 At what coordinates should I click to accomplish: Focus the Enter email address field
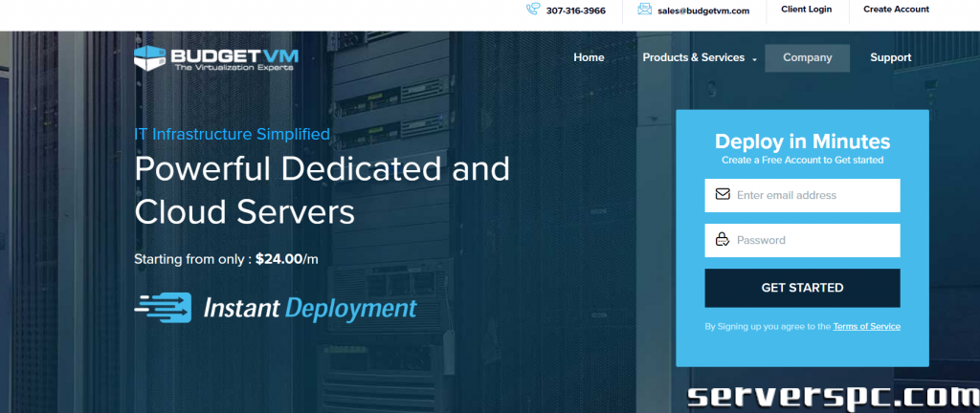(813, 195)
